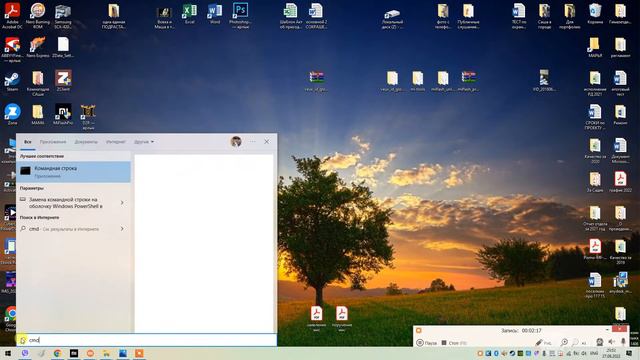
Task: Select the график 2022 PDF file
Action: pos(620,182)
